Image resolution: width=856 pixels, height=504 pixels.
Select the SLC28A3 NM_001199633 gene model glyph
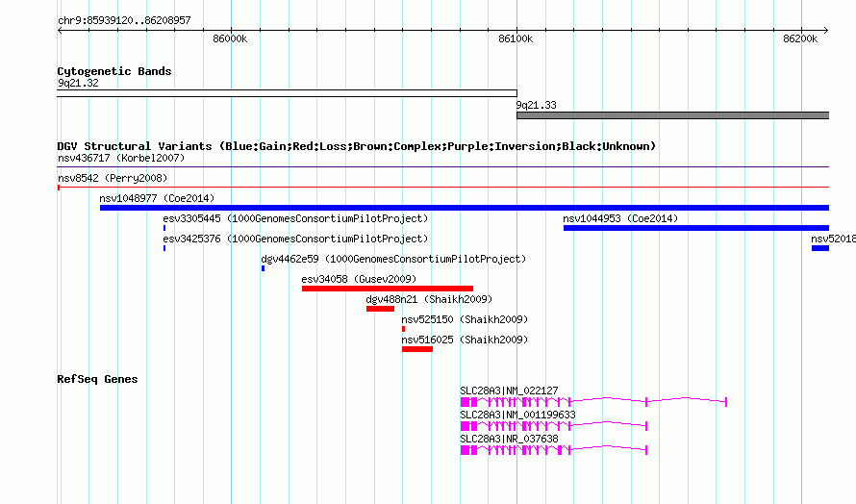[554, 426]
